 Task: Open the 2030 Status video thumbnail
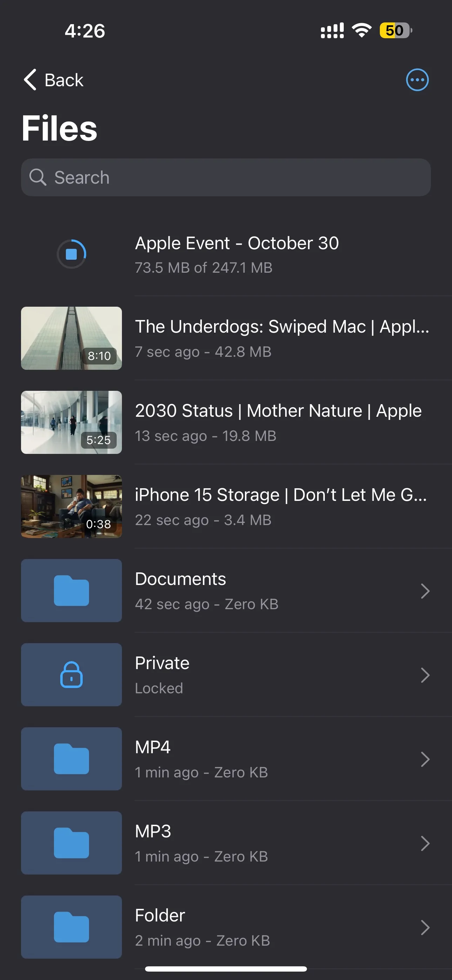71,422
